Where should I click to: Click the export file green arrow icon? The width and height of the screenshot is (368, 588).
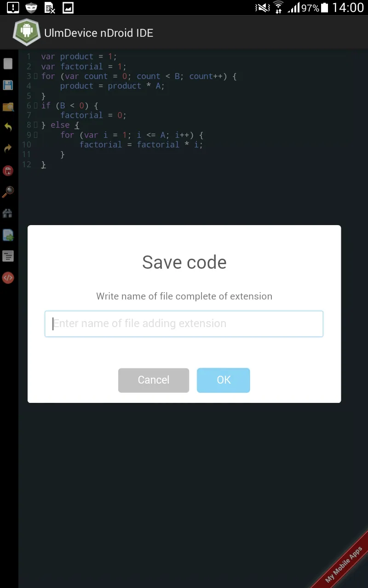pyautogui.click(x=8, y=235)
